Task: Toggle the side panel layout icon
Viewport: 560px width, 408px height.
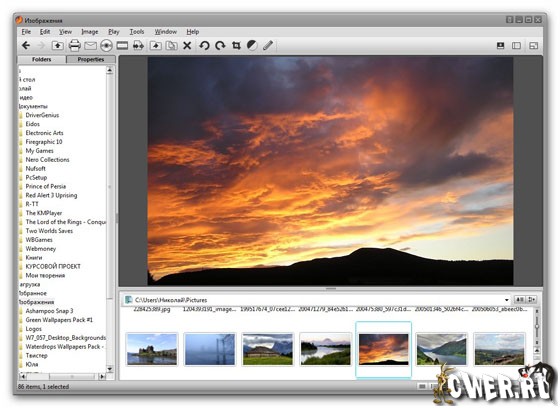Action: pos(516,45)
